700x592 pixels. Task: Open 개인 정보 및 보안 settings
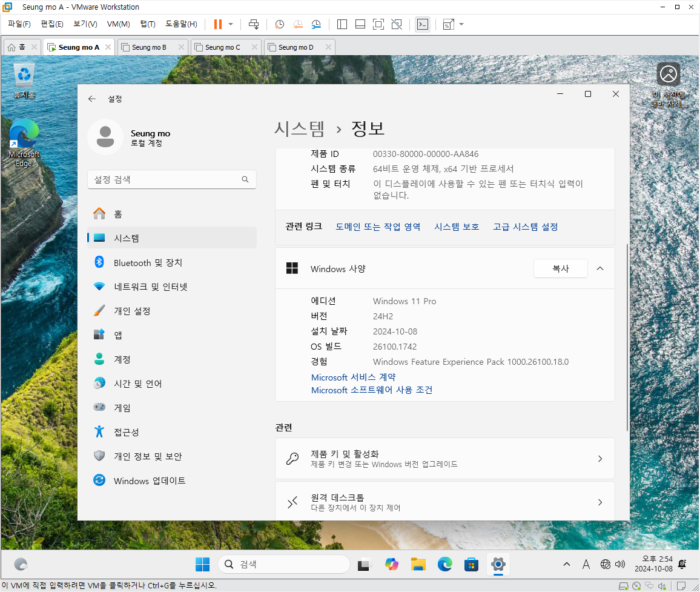click(172, 456)
